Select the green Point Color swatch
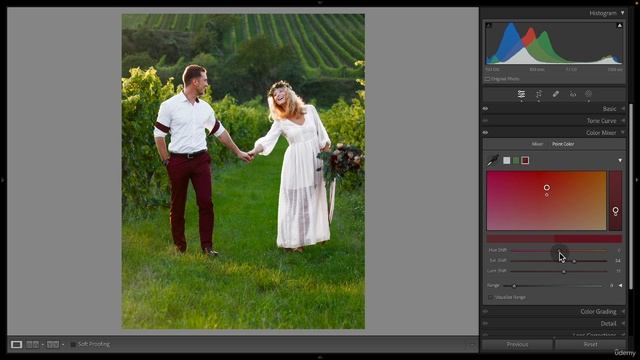The image size is (640, 360). coord(516,160)
